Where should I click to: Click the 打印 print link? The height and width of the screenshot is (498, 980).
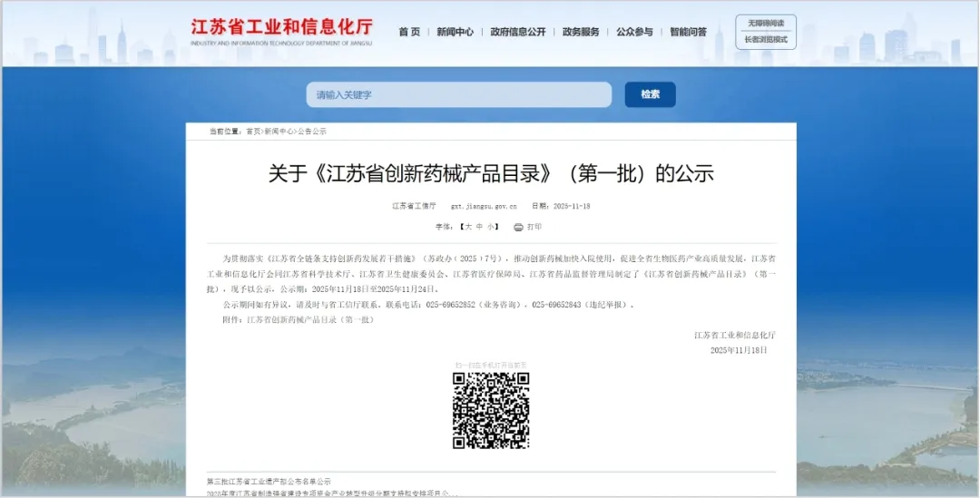pyautogui.click(x=534, y=228)
